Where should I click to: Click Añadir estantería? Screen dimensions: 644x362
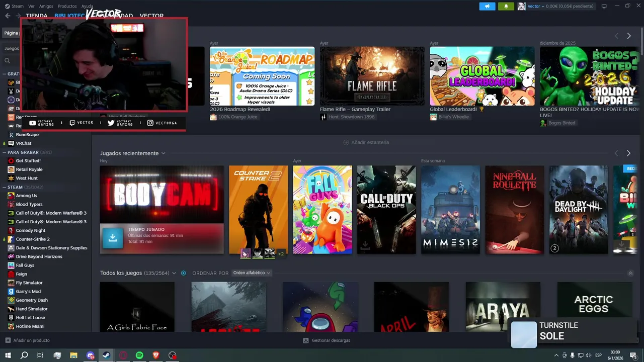(x=366, y=142)
